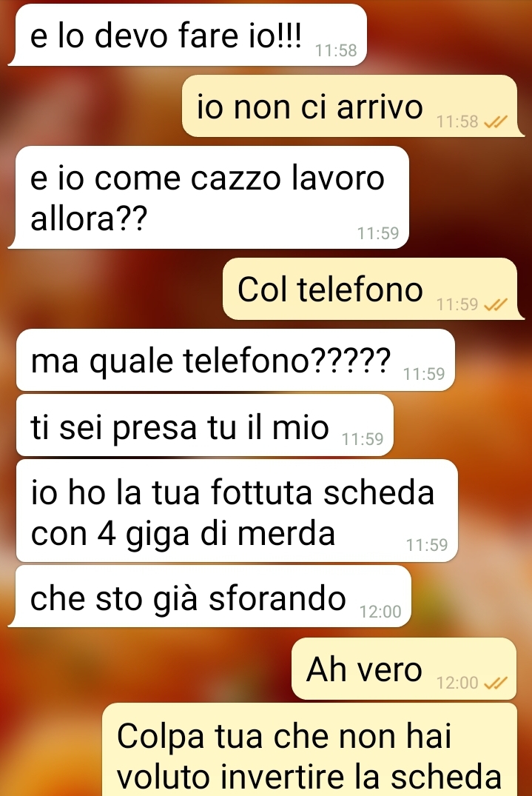Click the read checkmarks on 'io non ci arrivo'

[x=496, y=122]
